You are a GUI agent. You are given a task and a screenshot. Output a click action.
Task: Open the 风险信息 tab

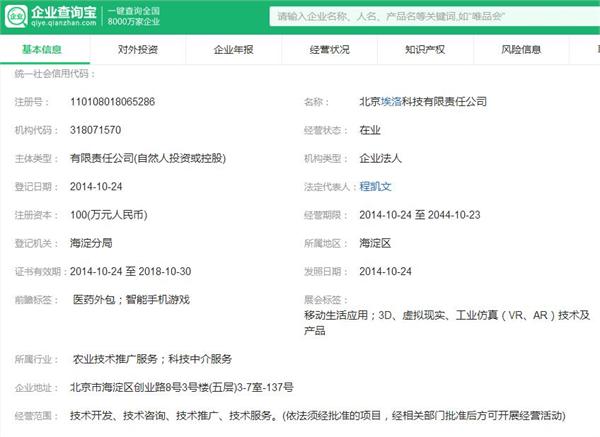click(521, 49)
